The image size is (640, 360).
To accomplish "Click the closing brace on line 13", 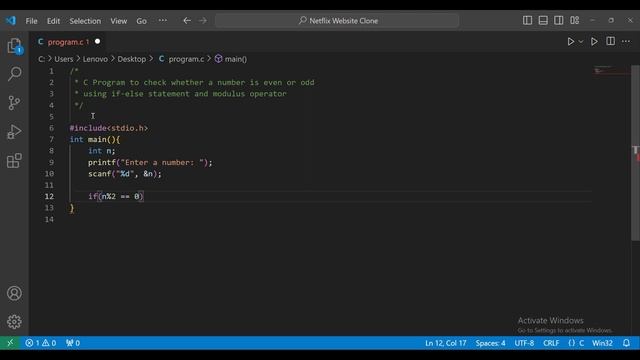I will (72, 208).
